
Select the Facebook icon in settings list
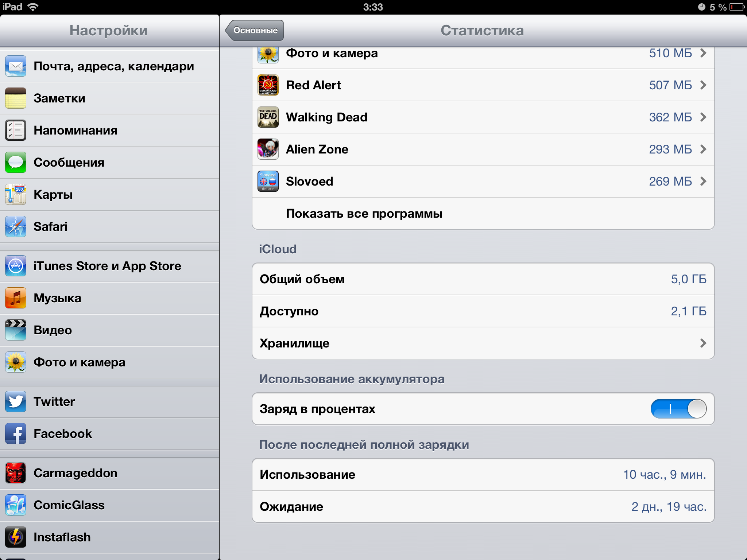(x=16, y=433)
